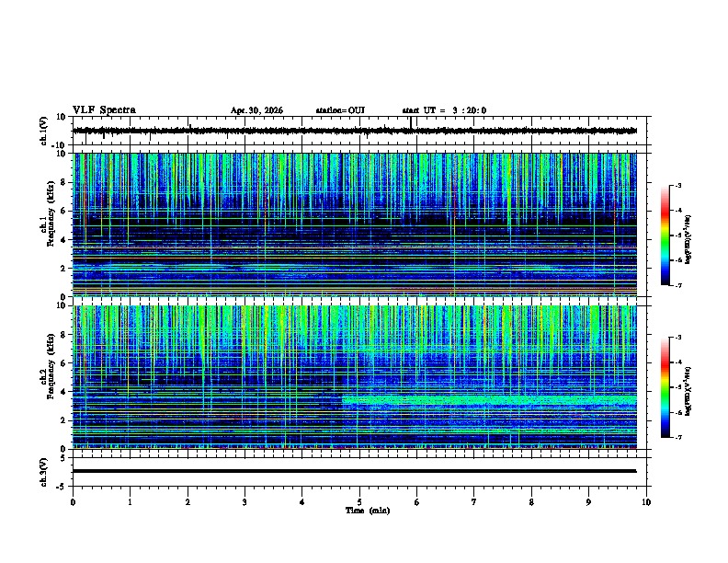Click the Apr. 30, 2026 date label
This screenshot has height=563, width=728.
256,110
